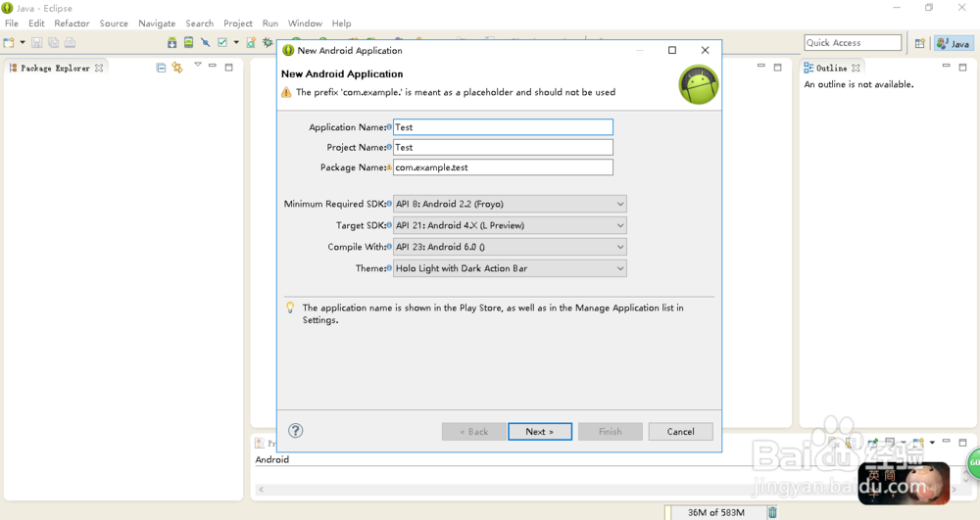
Task: Open the Project menu
Action: coord(238,24)
